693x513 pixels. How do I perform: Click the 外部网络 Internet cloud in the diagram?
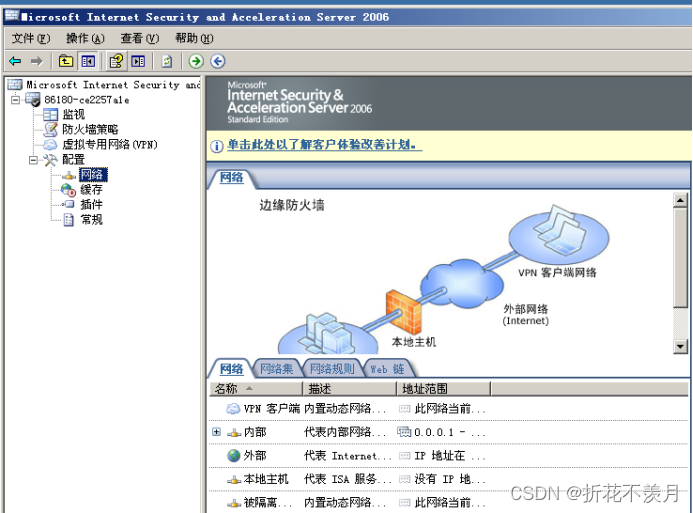(x=462, y=284)
